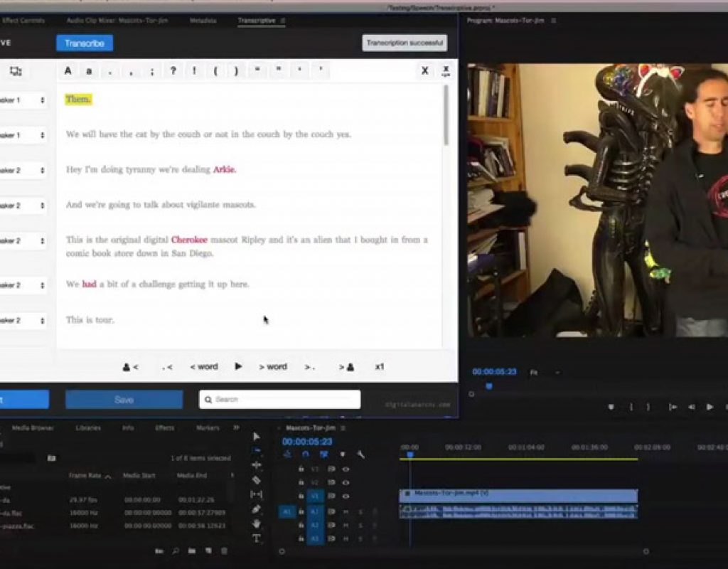The height and width of the screenshot is (569, 728).
Task: Change playback speed with x1 button
Action: point(380,367)
